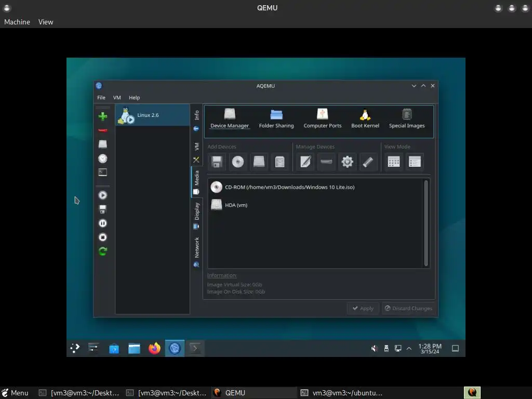Open the host Menu button
Image resolution: width=532 pixels, height=399 pixels.
tap(15, 393)
